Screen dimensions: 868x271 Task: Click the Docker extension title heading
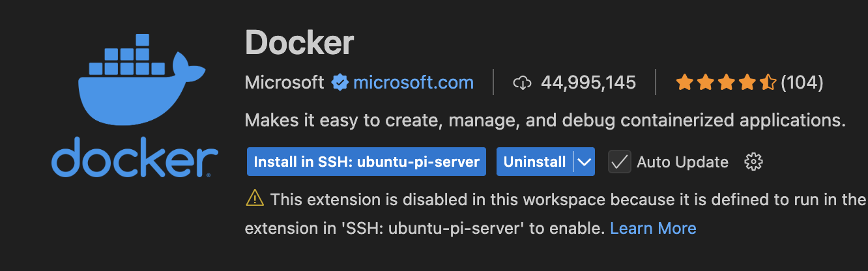point(299,42)
